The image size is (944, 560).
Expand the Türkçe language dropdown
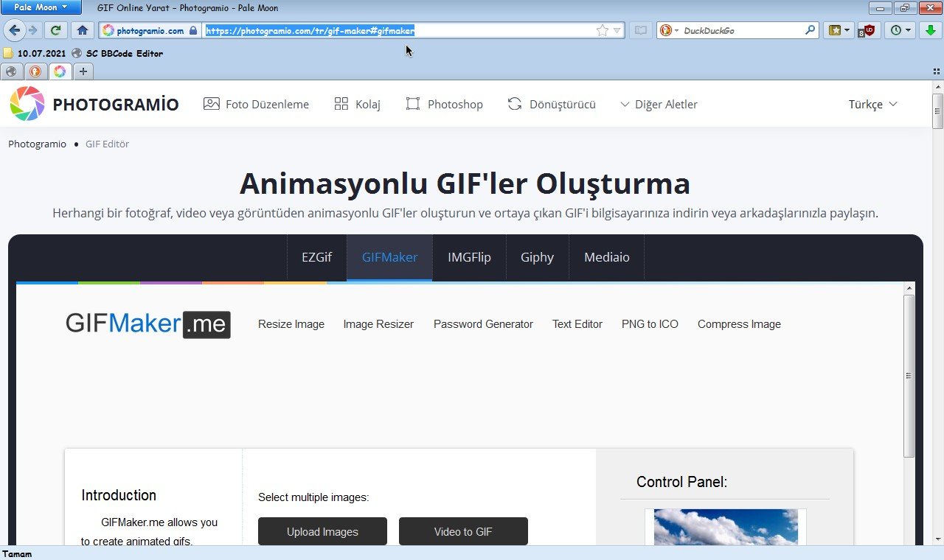click(872, 104)
